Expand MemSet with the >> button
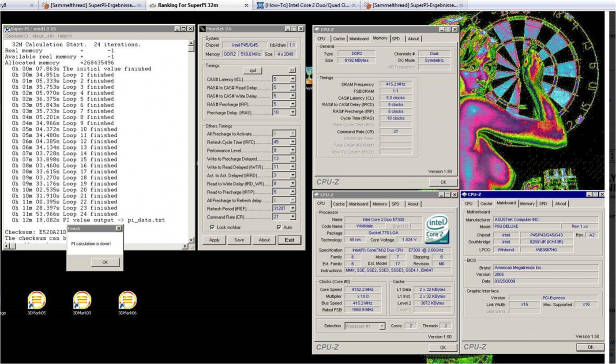This screenshot has width=616, height=364. (x=292, y=70)
